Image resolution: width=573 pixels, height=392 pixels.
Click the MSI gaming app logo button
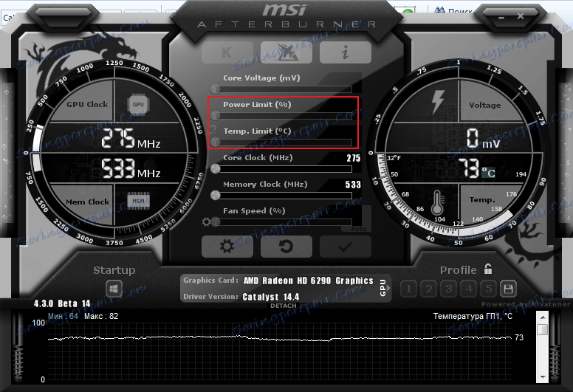click(x=286, y=52)
